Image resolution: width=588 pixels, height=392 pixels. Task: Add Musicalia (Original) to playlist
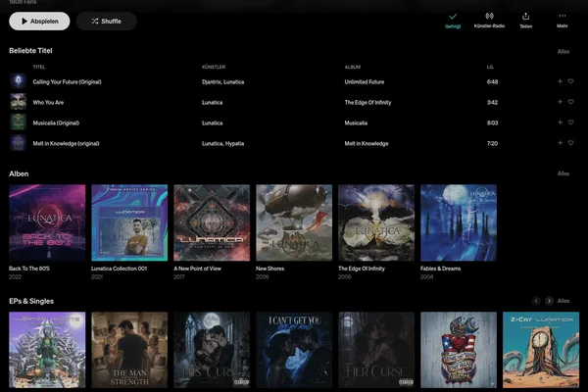[560, 122]
